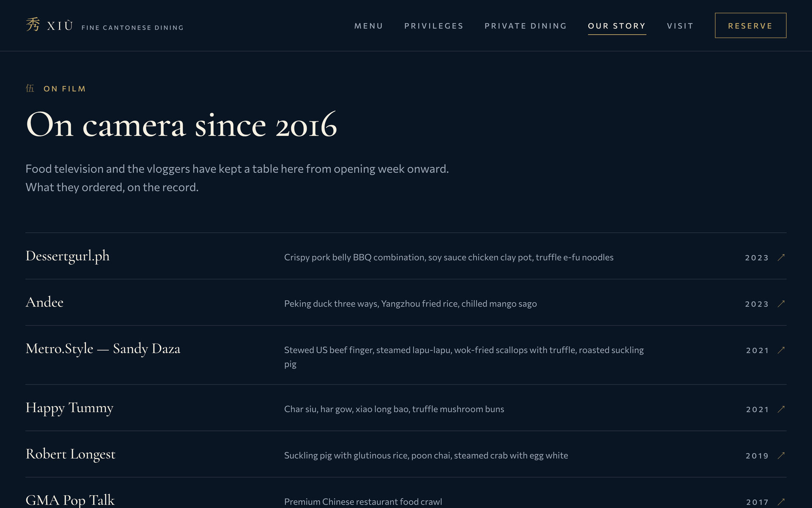Open external arrow for Happy Tummy row
Viewport: 812px width, 508px height.
781,409
